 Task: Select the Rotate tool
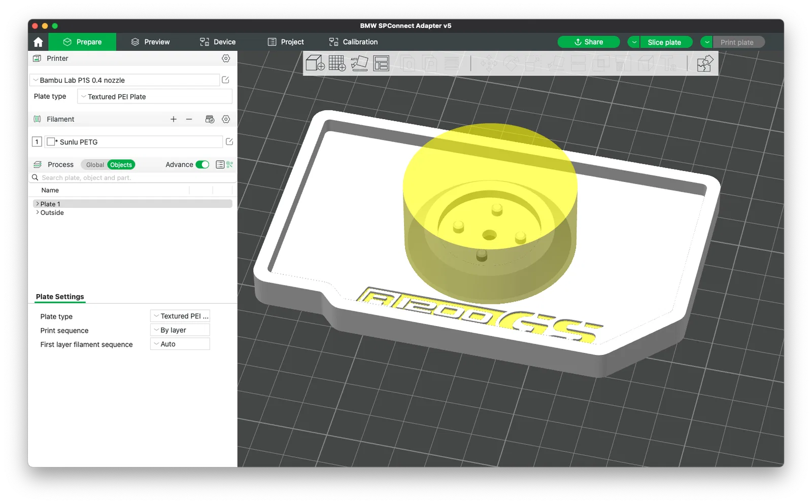512,63
